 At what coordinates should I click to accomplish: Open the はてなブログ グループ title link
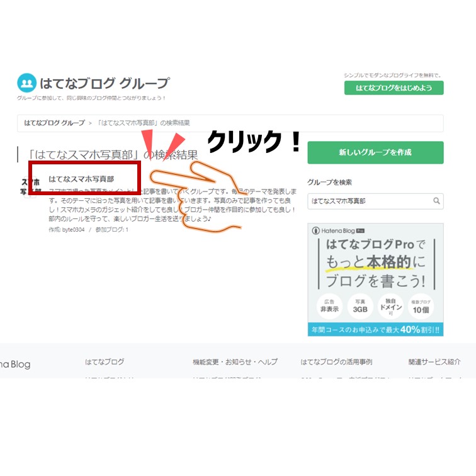[x=105, y=83]
